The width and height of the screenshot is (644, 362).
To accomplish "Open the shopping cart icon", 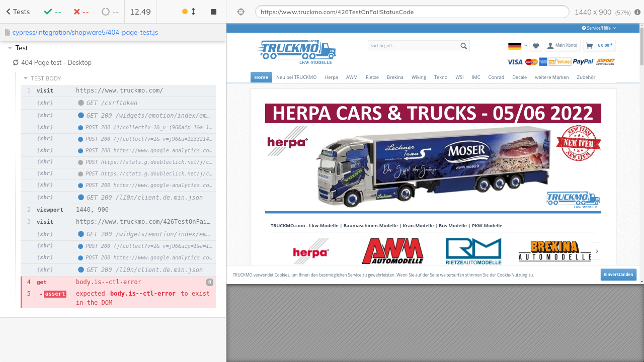I will 589,46.
